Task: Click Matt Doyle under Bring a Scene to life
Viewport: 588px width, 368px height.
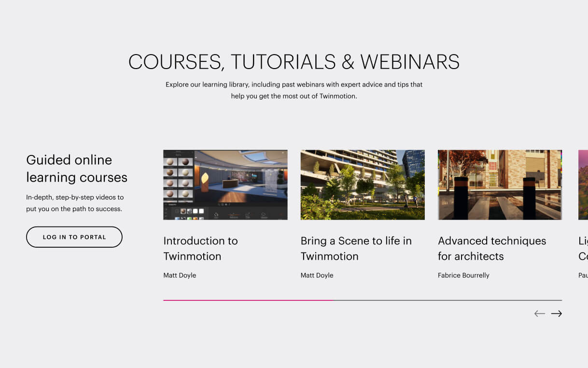Action: coord(317,275)
